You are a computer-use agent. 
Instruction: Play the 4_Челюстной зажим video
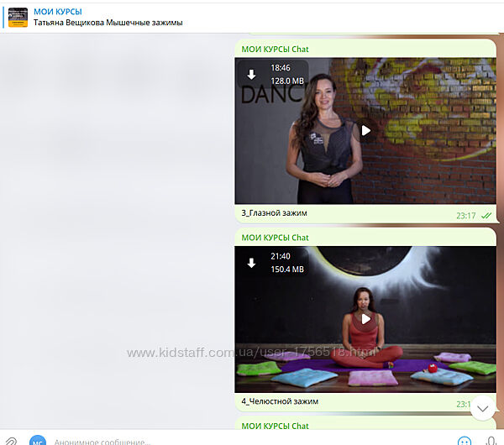click(x=365, y=319)
